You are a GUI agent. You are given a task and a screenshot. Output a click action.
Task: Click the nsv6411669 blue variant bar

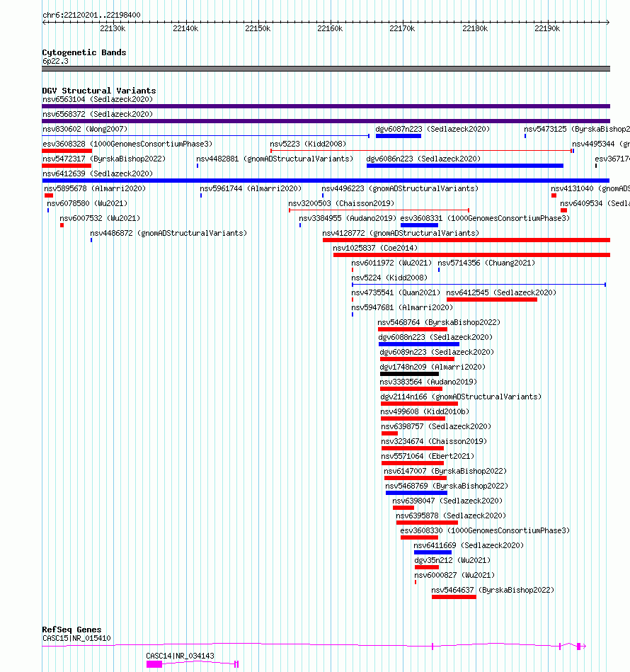coord(433,552)
